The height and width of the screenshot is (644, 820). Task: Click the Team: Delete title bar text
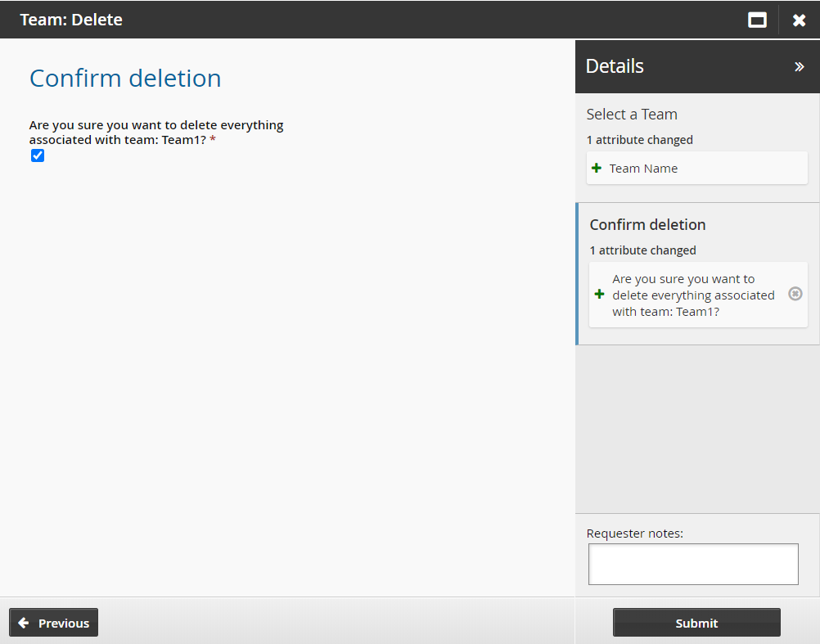click(x=71, y=20)
